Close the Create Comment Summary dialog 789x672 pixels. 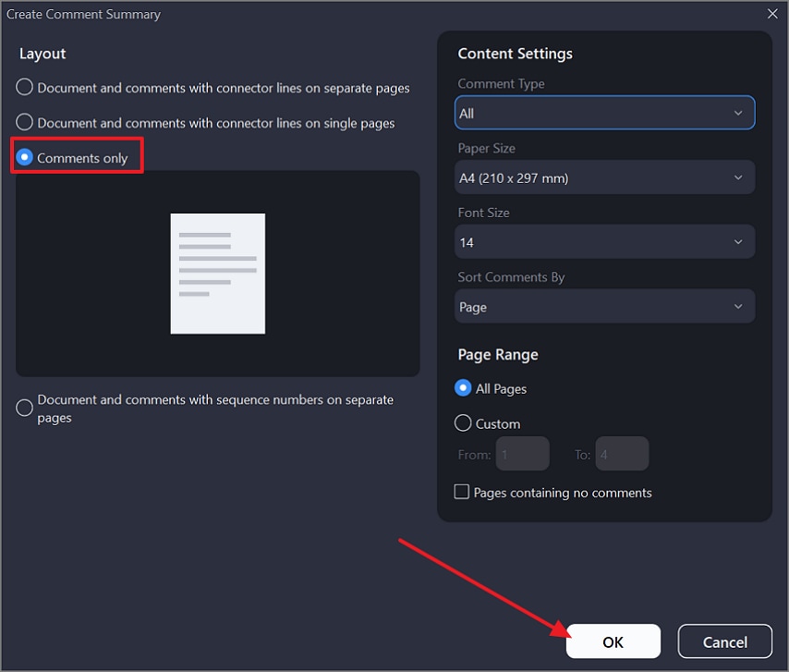click(772, 14)
